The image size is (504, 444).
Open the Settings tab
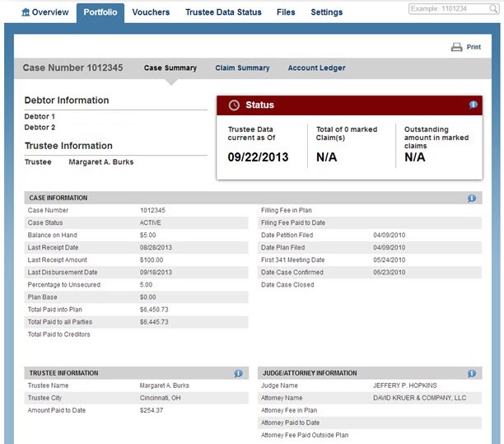(x=327, y=12)
